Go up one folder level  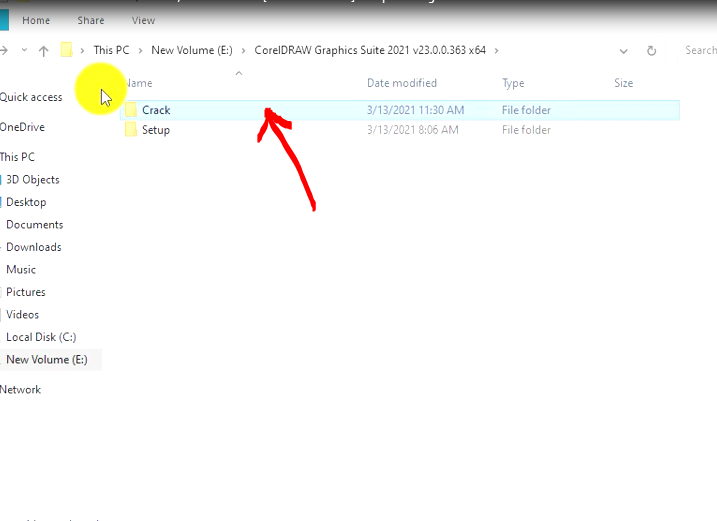[x=43, y=51]
